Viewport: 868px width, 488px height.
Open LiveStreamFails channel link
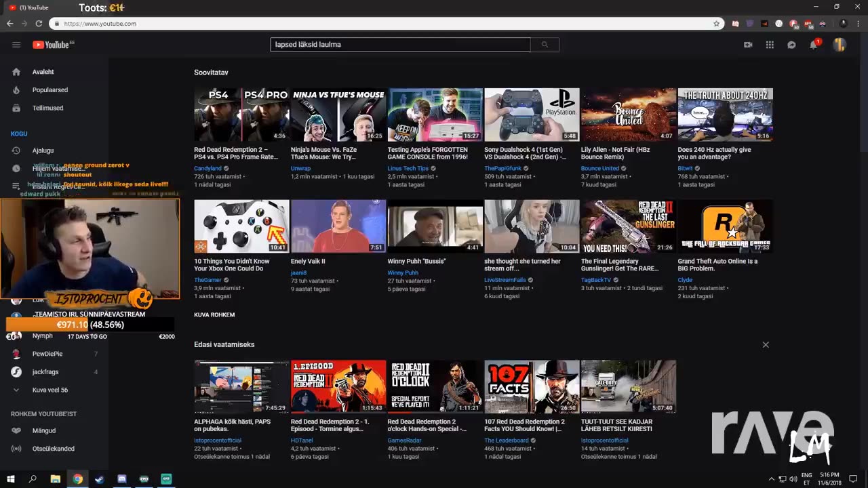(x=505, y=280)
